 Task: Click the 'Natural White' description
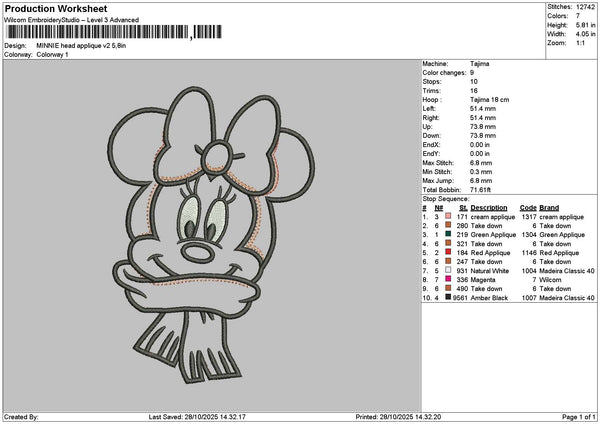point(490,271)
